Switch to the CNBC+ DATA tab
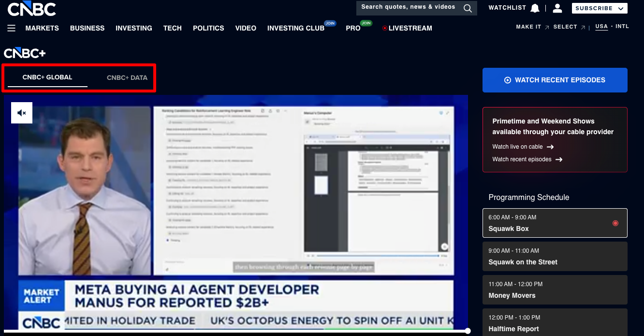Image resolution: width=644 pixels, height=336 pixels. (127, 77)
